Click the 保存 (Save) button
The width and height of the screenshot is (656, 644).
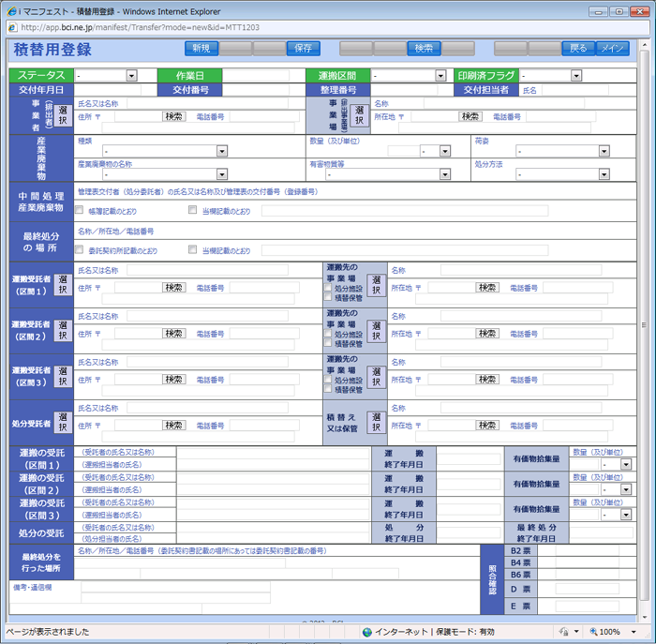pyautogui.click(x=304, y=49)
